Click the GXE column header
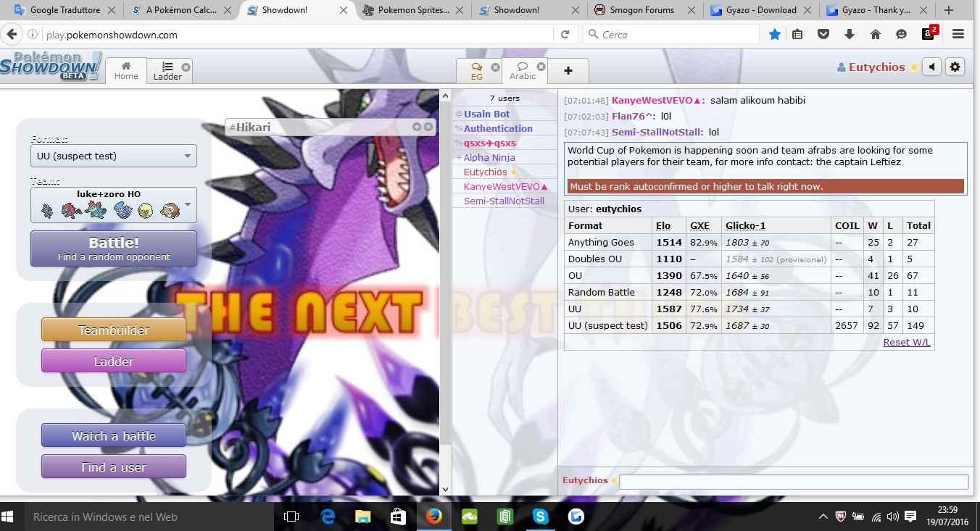 point(699,225)
